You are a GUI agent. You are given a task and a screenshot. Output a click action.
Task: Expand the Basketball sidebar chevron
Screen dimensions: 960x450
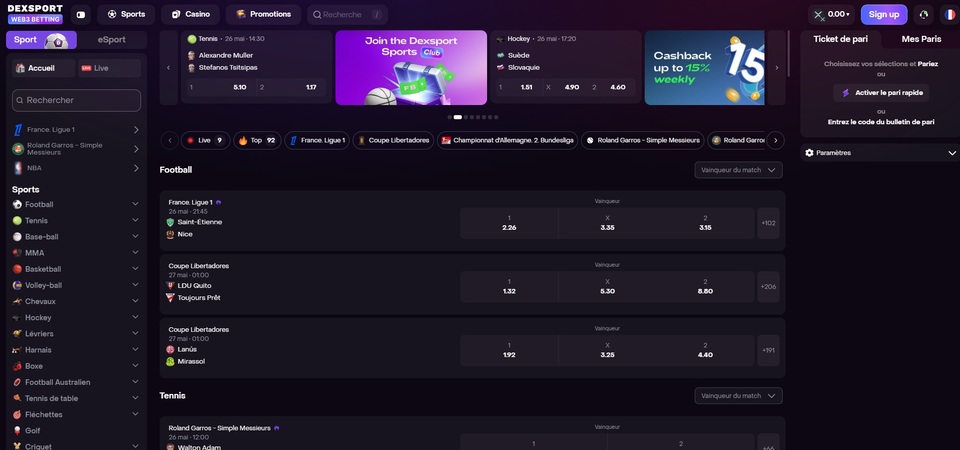click(x=135, y=269)
